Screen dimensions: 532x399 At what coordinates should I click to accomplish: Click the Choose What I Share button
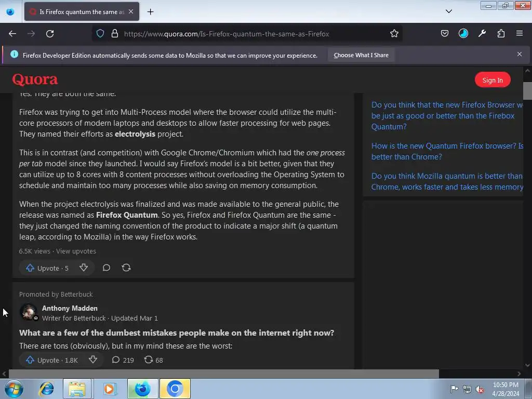click(x=361, y=55)
